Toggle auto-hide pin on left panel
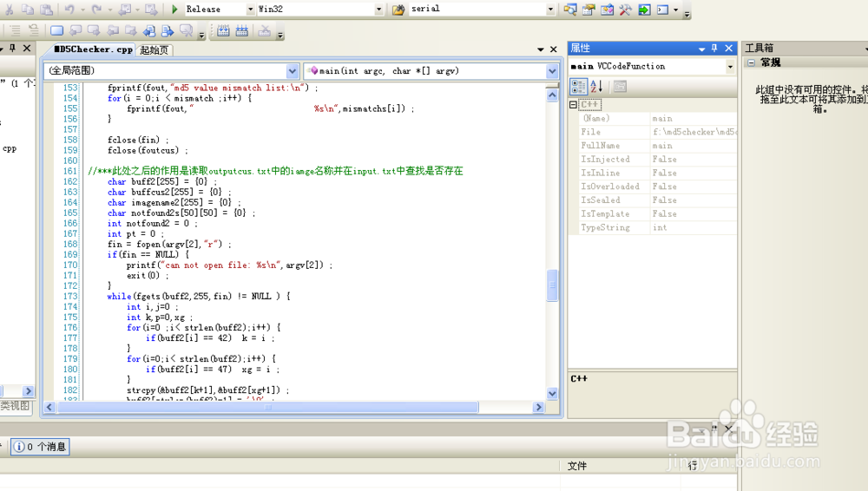Screen dimensions: 868x491 tap(12, 49)
